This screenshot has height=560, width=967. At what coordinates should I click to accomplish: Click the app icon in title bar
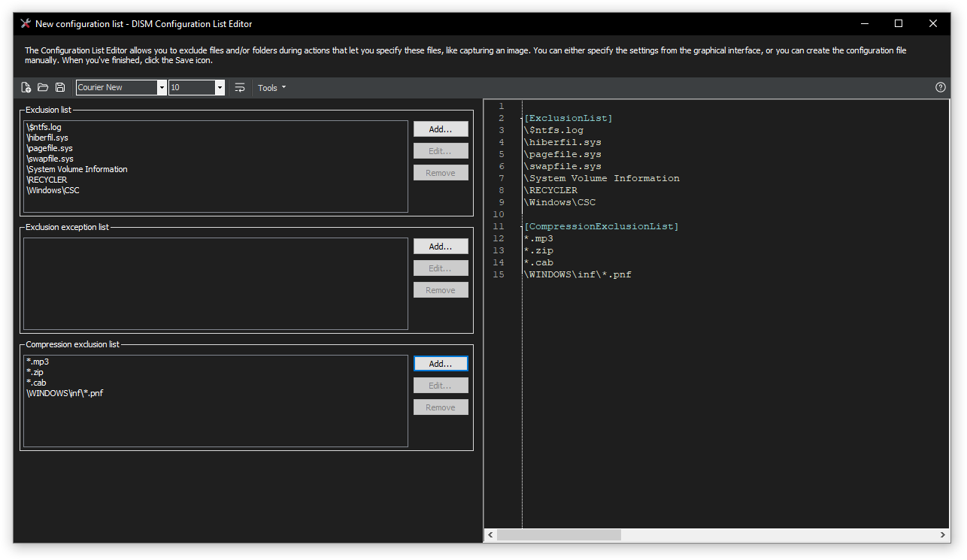pos(26,23)
